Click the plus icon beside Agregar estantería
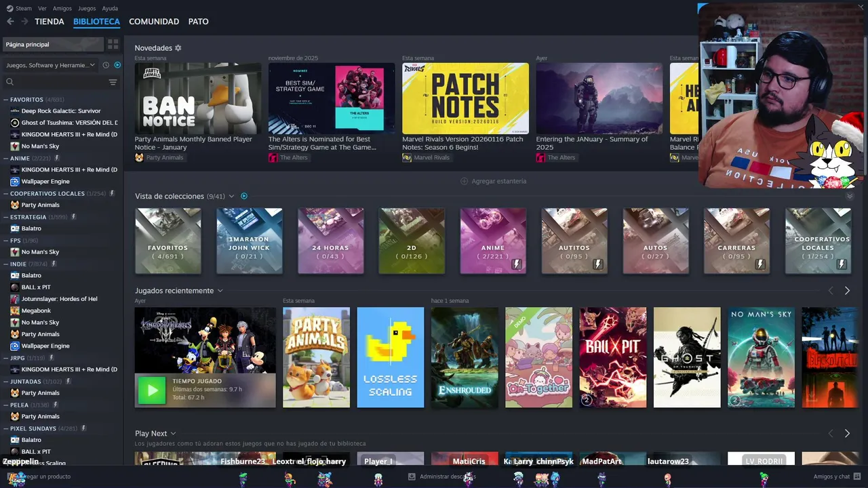Screen dimensions: 868x488 click(x=465, y=181)
